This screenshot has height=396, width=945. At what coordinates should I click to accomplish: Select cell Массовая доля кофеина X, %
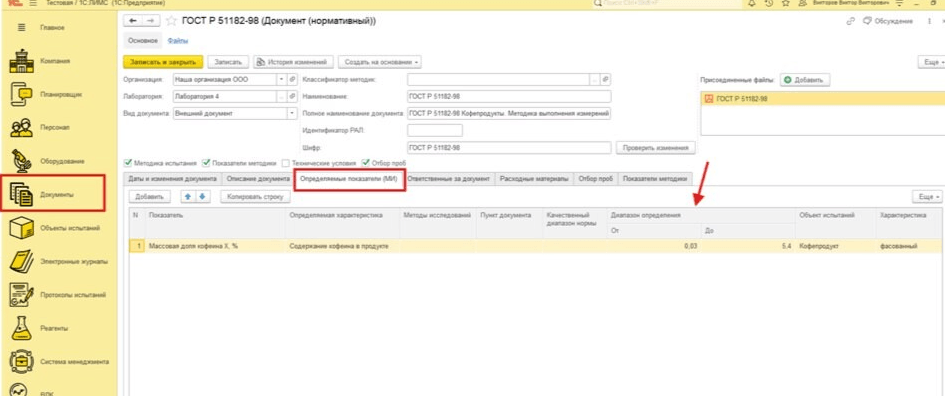[x=215, y=246]
